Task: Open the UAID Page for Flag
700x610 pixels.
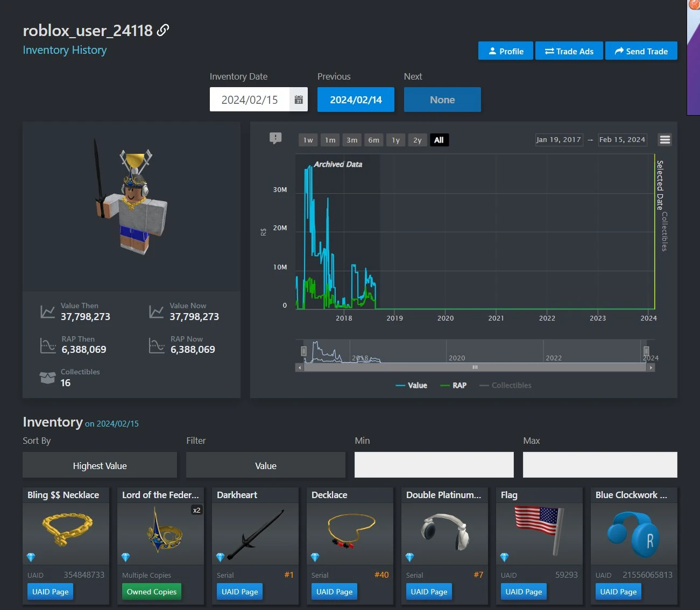Action: pos(524,592)
